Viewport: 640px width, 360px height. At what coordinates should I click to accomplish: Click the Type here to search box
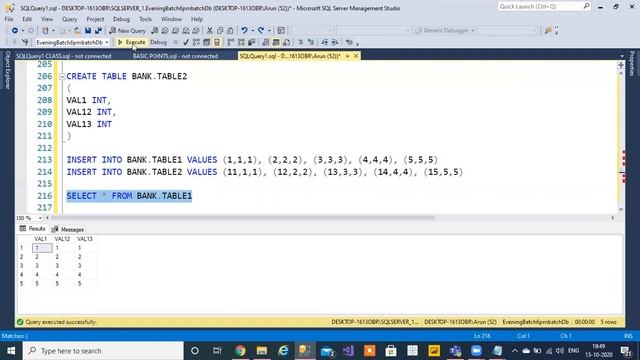click(103, 351)
